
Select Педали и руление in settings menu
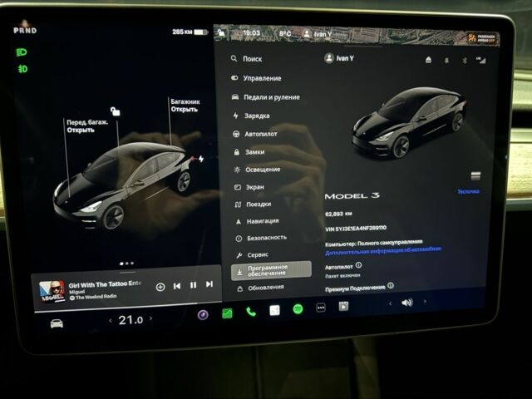point(266,97)
